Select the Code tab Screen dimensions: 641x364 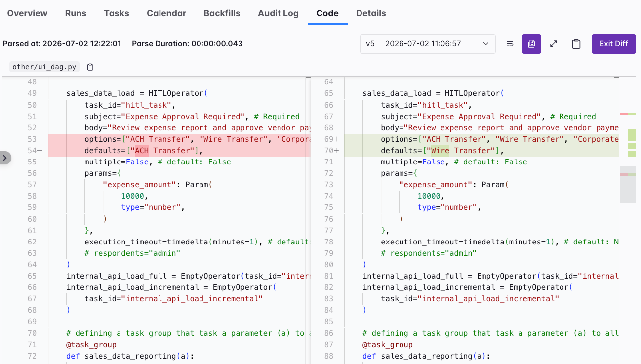pos(327,13)
